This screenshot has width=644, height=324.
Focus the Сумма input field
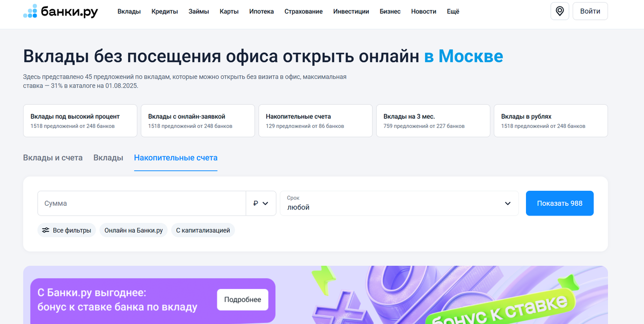[142, 203]
